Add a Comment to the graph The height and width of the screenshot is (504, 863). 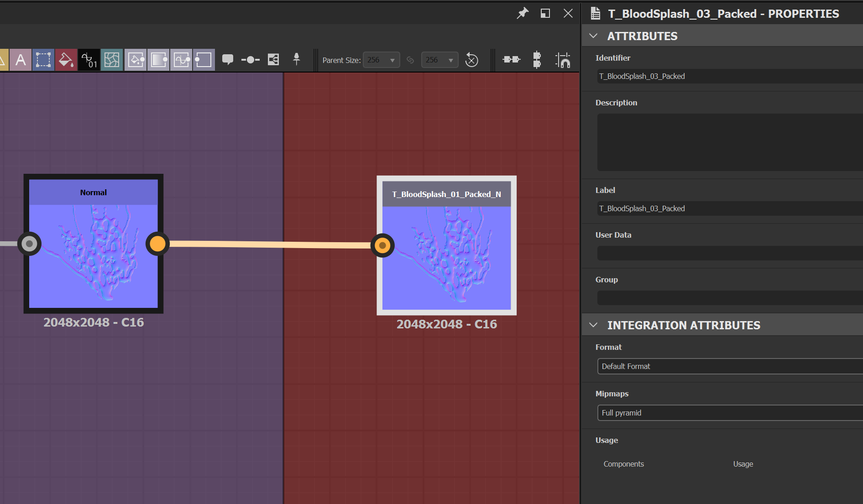(227, 60)
